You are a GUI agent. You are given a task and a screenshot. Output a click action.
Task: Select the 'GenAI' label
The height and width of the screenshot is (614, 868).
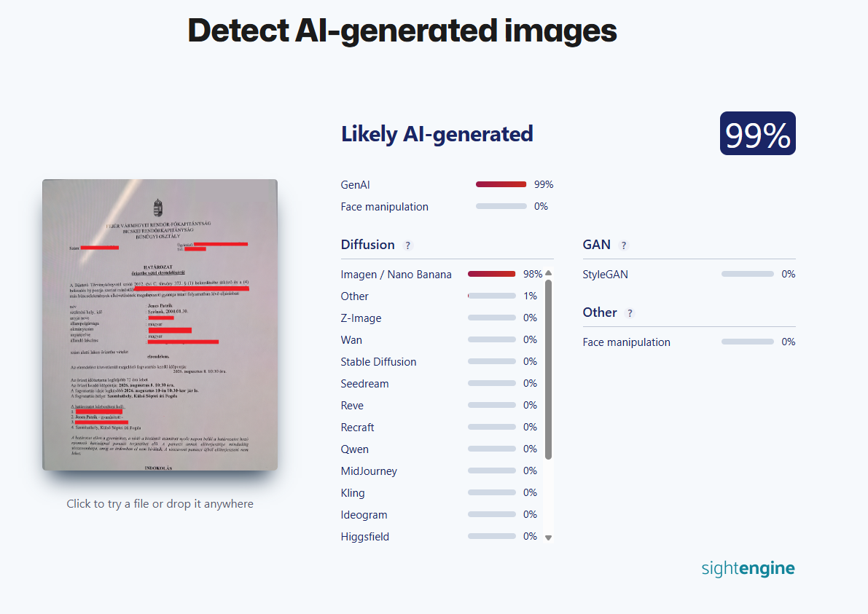[x=356, y=185]
